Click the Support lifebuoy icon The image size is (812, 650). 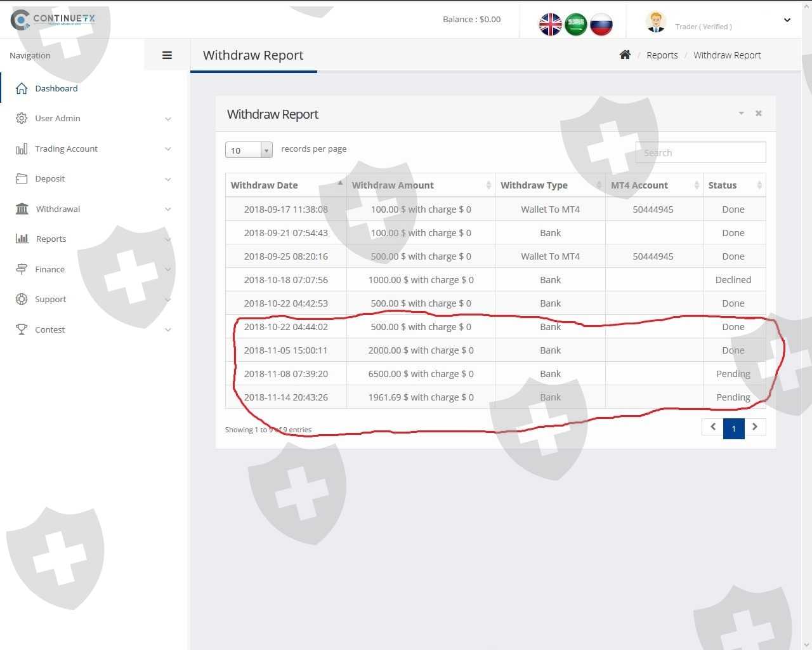(x=22, y=299)
